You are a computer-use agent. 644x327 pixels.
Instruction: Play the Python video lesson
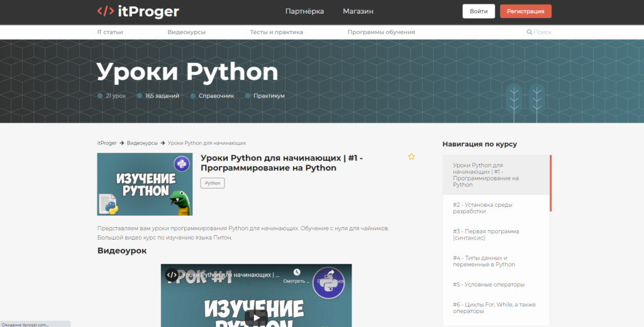pos(256,318)
